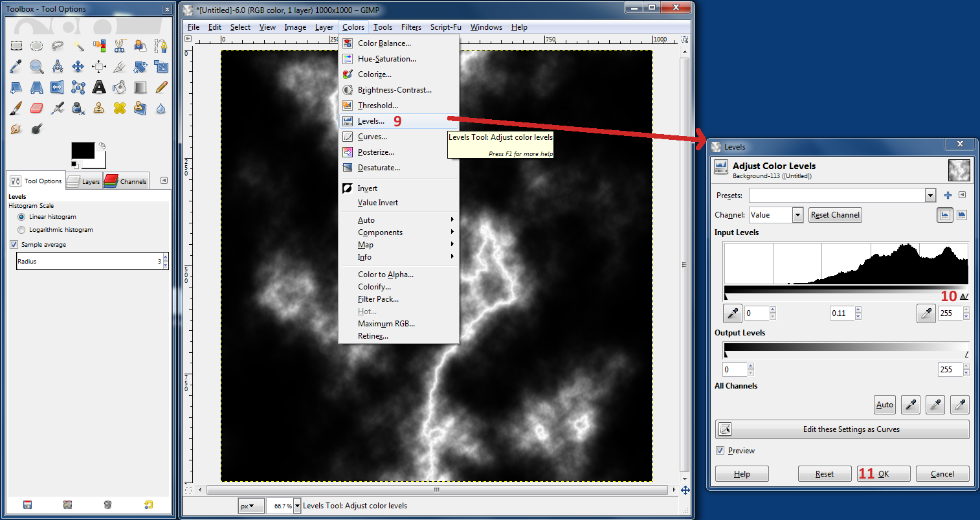
Task: Select the Clone stamp tool
Action: tap(98, 108)
